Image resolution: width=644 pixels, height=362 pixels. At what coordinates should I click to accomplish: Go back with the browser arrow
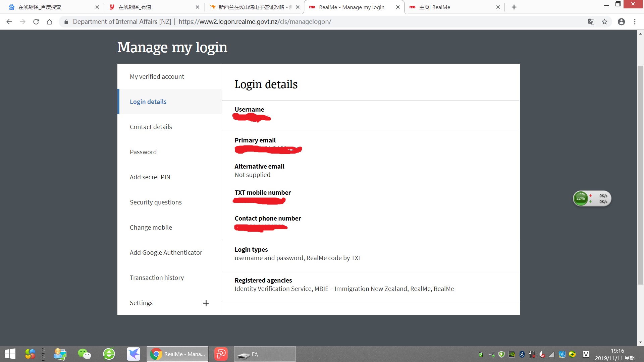point(9,22)
